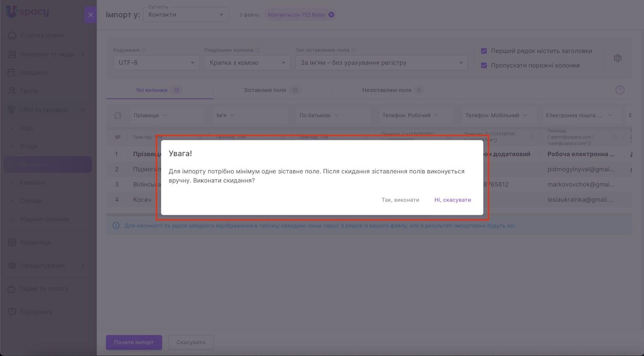Open the Сутність Контакти dropdown
644x356 pixels.
coord(186,15)
